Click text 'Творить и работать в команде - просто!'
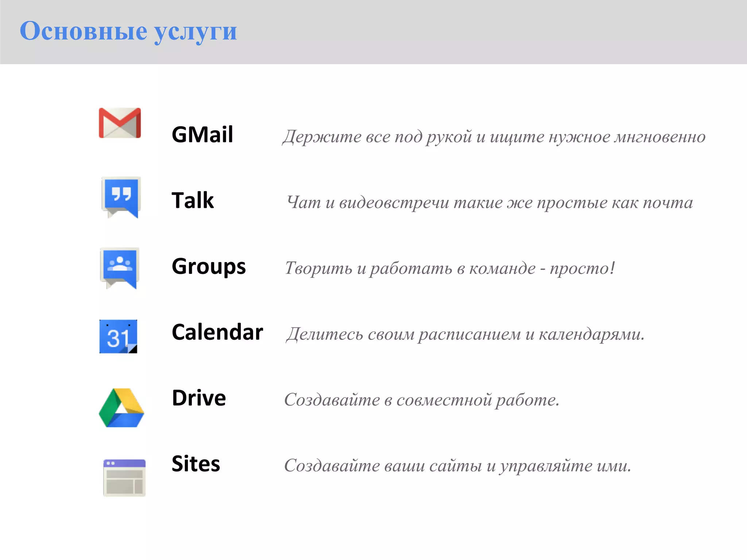Image resolution: width=747 pixels, height=560 pixels. 450,269
